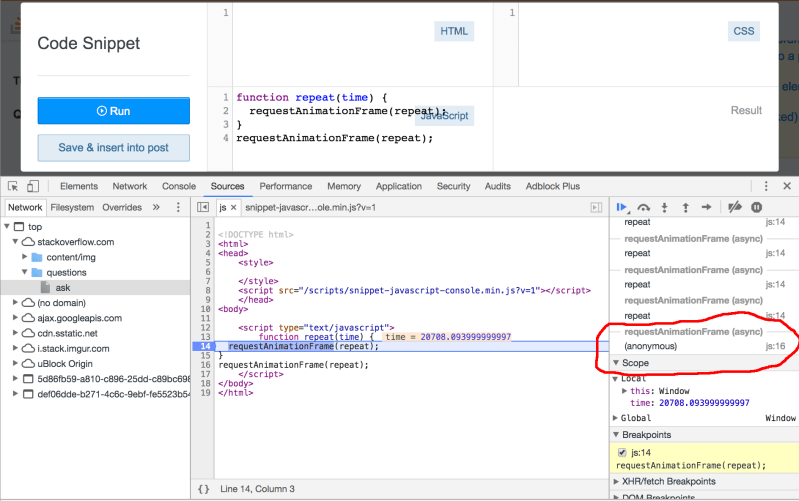Click Save & insert into post

click(x=114, y=148)
